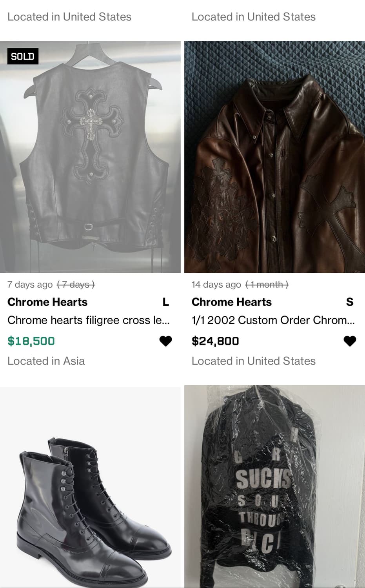Viewport: 365px width, 588px height.
Task: Select the $24,800 price
Action: tap(215, 341)
